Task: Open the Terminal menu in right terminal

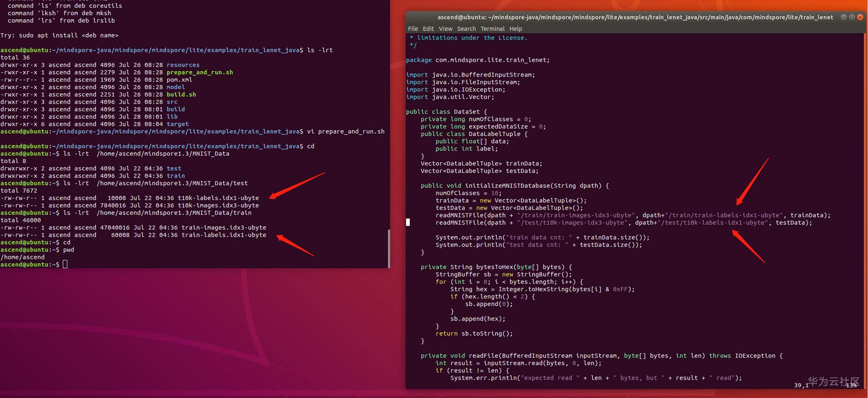Action: [493, 29]
